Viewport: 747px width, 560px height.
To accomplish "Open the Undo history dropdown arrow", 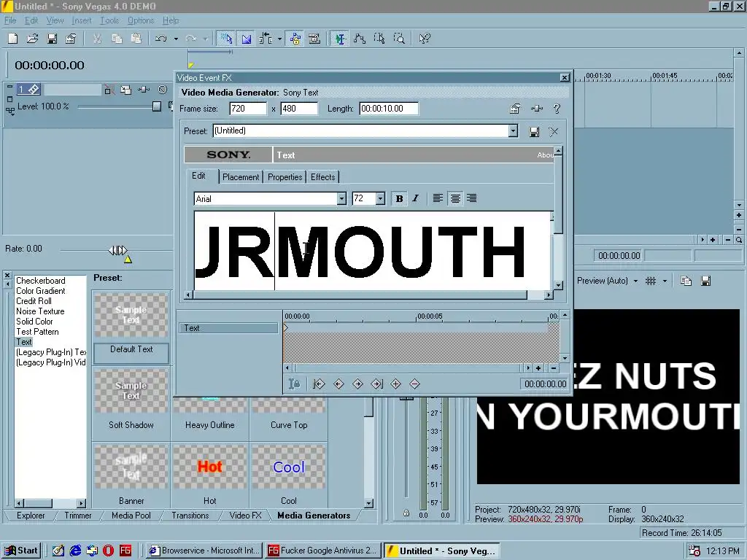I will (176, 39).
